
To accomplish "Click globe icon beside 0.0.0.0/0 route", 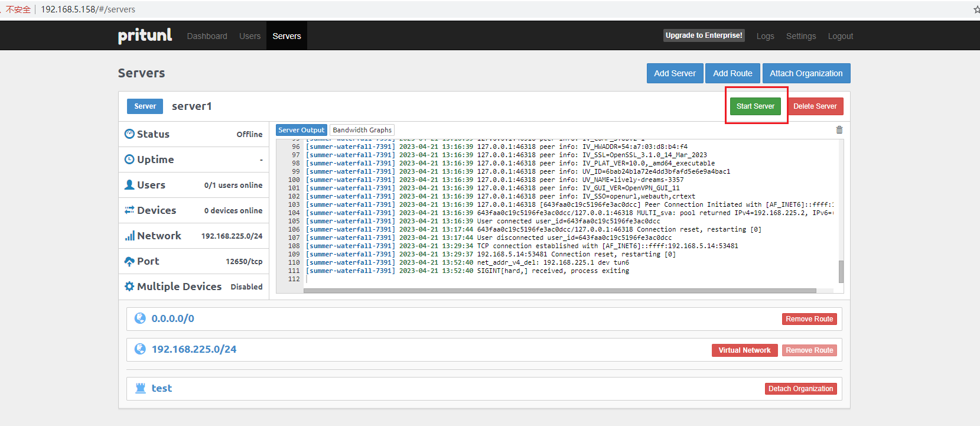I will click(140, 318).
